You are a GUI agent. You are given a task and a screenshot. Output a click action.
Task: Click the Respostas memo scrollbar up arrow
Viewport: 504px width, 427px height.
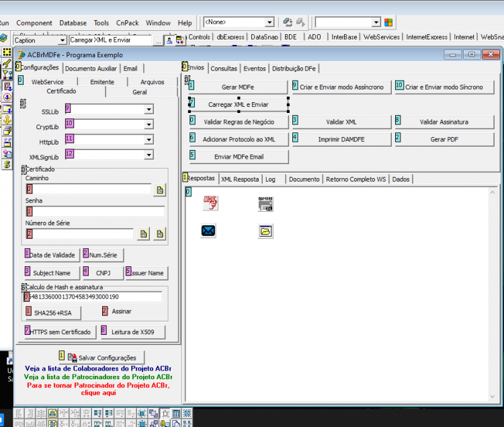click(x=493, y=192)
